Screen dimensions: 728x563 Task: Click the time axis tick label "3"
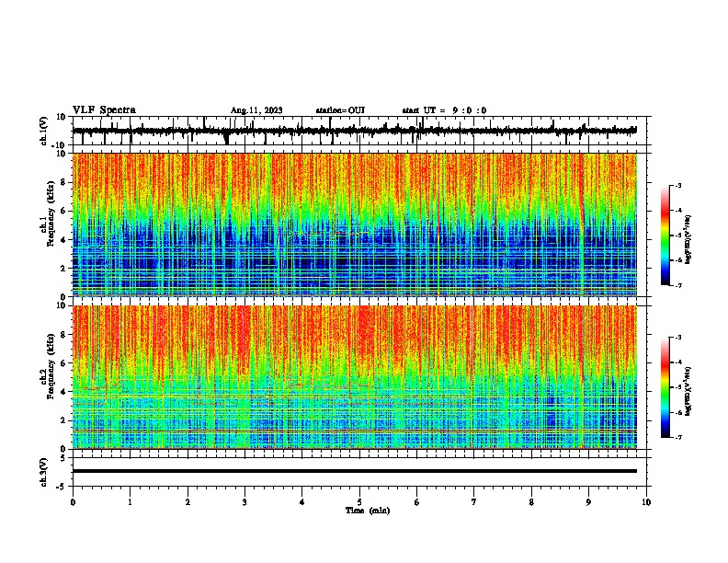245,502
